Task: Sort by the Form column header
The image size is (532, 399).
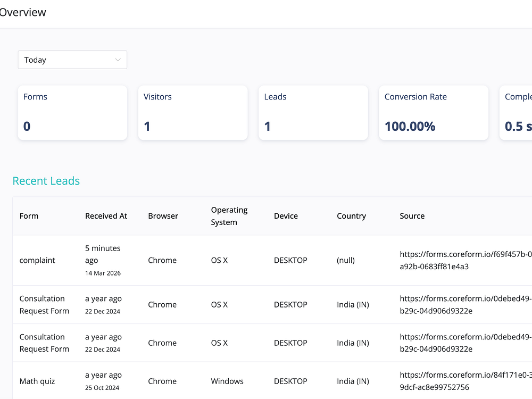Action: [x=29, y=216]
